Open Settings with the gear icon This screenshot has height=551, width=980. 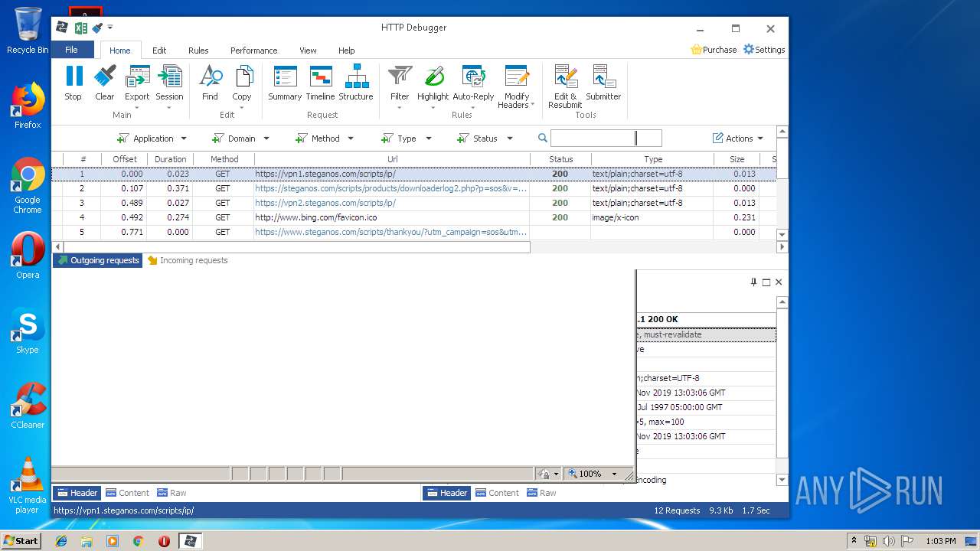(x=749, y=50)
